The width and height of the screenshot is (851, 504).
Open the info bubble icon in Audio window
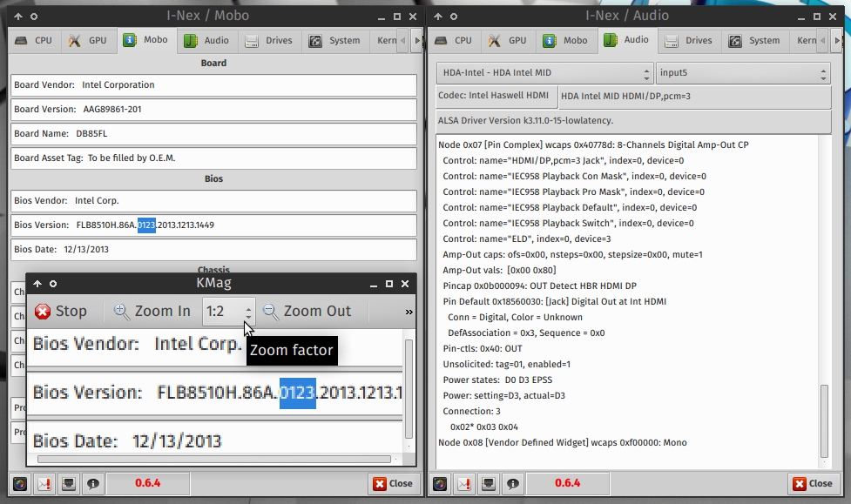coord(513,483)
